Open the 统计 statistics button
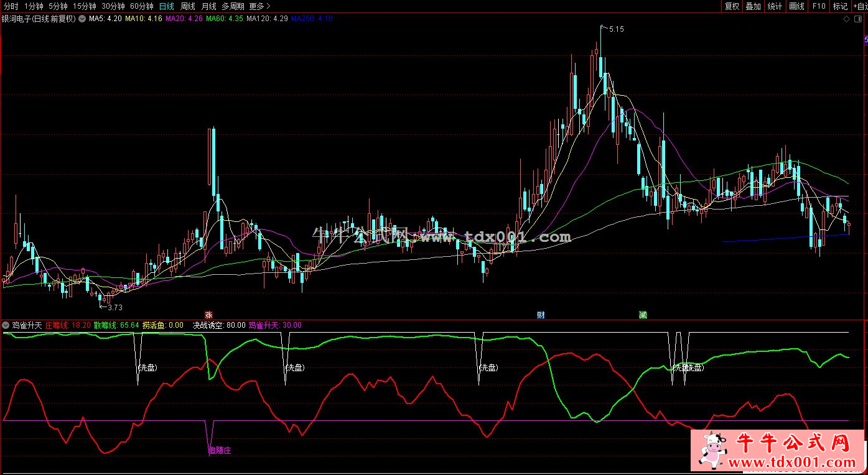The height and width of the screenshot is (475, 868). coord(775,6)
